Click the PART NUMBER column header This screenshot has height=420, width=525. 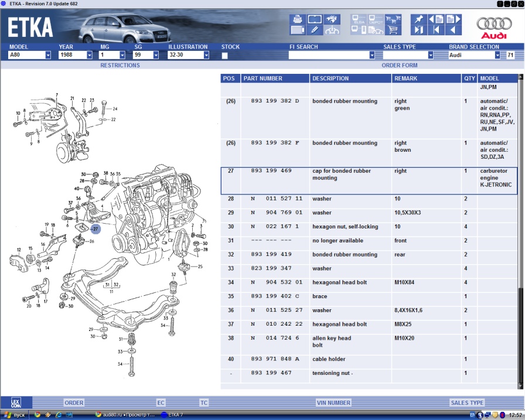point(275,78)
